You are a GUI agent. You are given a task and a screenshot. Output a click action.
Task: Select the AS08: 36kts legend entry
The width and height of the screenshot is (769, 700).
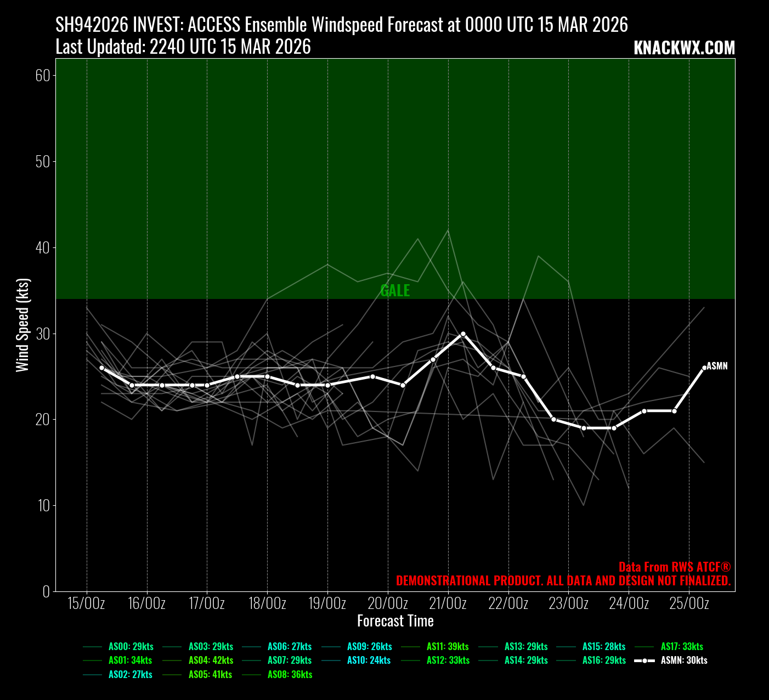pyautogui.click(x=290, y=675)
